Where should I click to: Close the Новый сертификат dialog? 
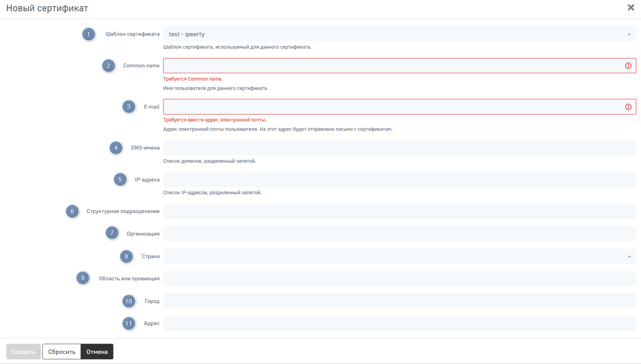(x=631, y=8)
